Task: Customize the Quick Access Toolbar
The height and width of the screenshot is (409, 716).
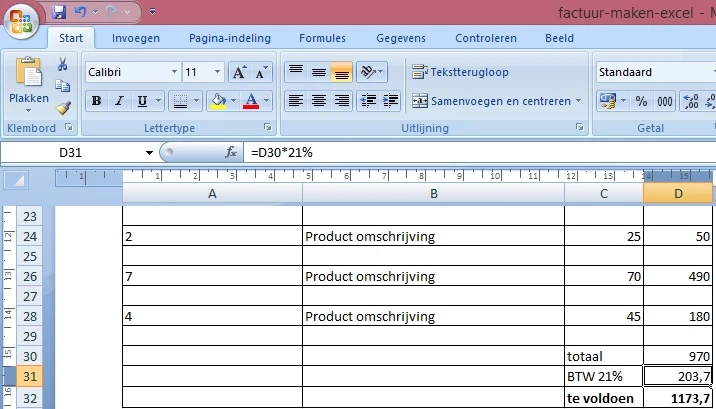Action: point(153,12)
